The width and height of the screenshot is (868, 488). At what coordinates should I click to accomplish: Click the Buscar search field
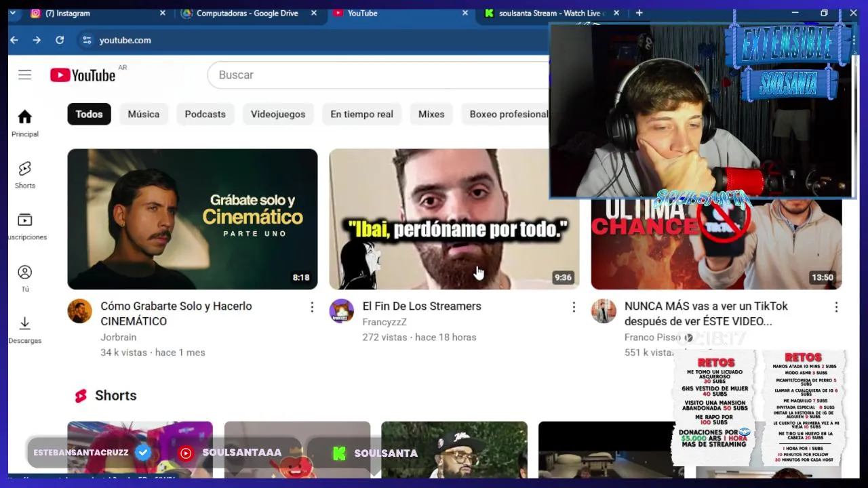point(378,75)
